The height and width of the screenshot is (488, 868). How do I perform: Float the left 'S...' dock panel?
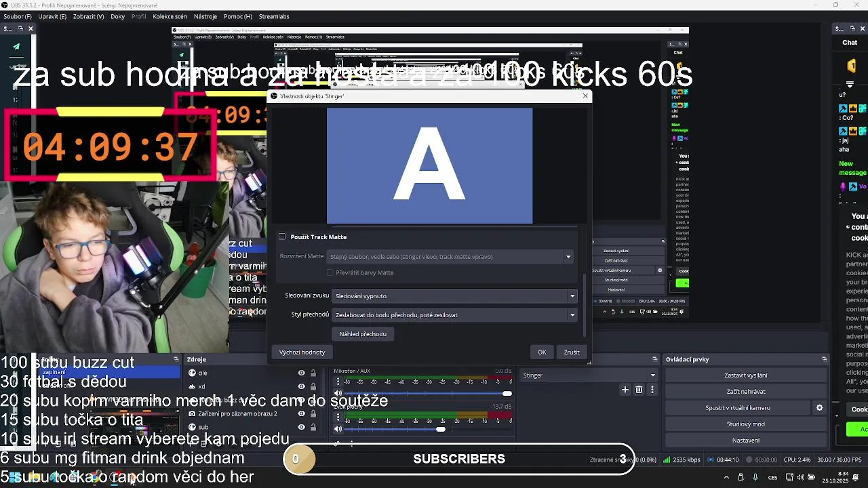(x=20, y=28)
